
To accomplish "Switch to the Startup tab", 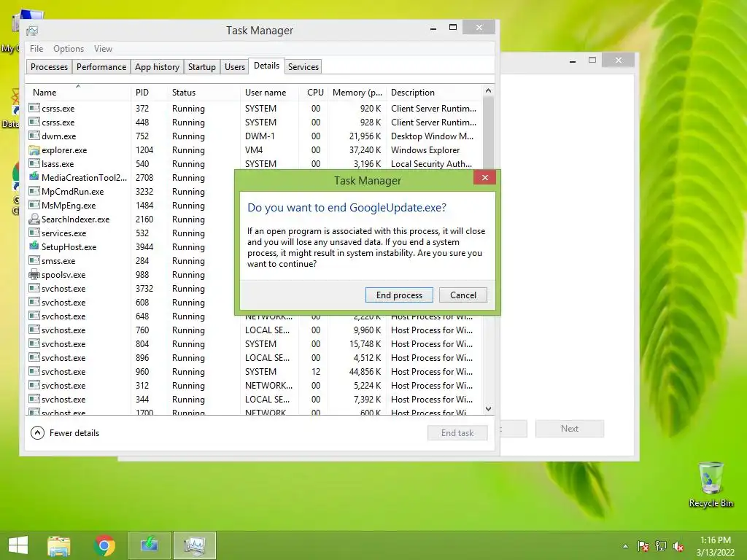I will click(202, 66).
